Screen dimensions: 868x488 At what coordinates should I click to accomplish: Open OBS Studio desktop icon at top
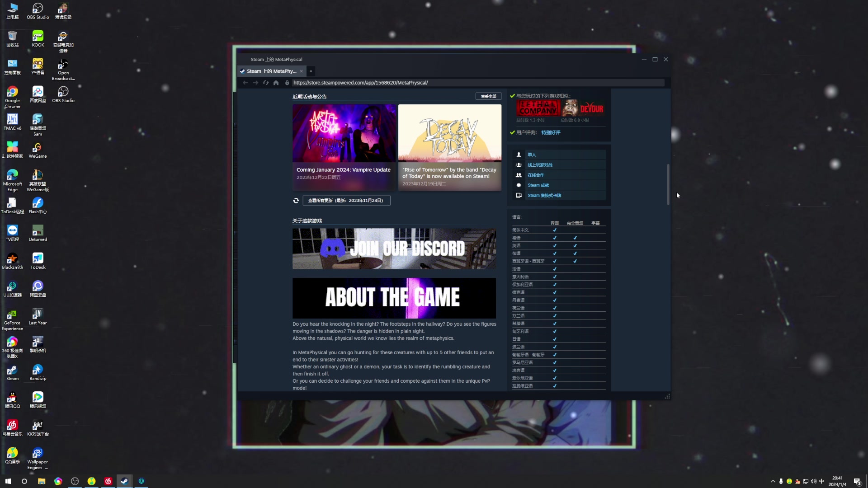(38, 11)
